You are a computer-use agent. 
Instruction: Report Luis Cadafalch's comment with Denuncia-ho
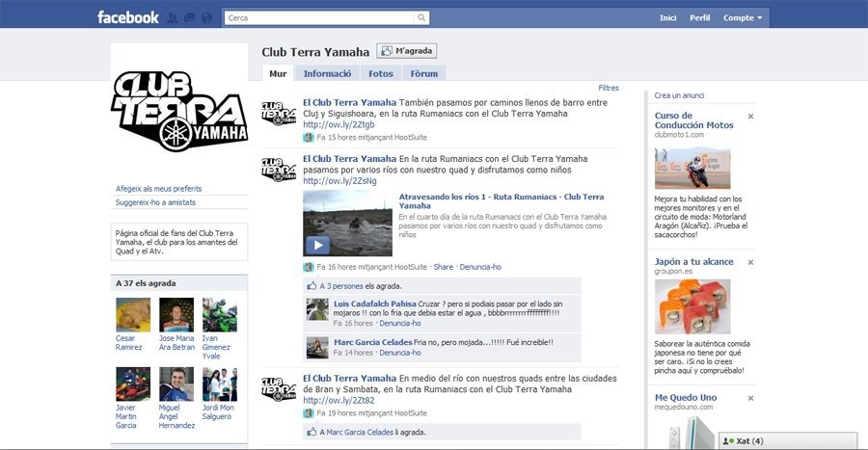399,324
